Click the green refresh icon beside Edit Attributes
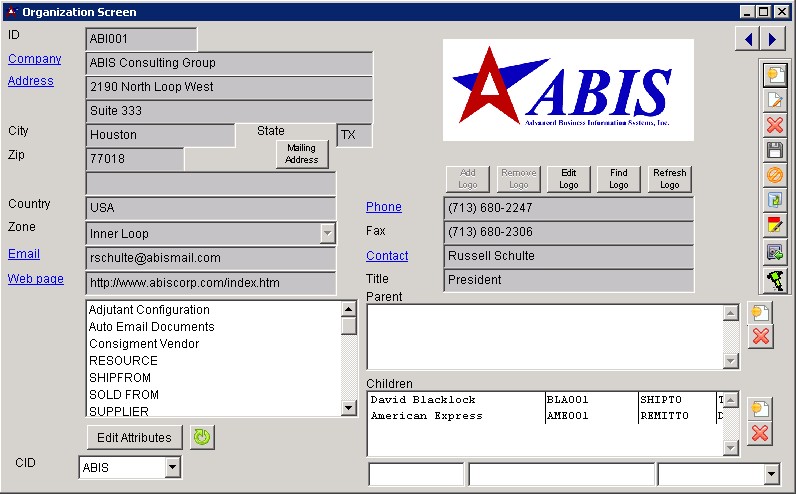This screenshot has width=796, height=494. pyautogui.click(x=202, y=438)
